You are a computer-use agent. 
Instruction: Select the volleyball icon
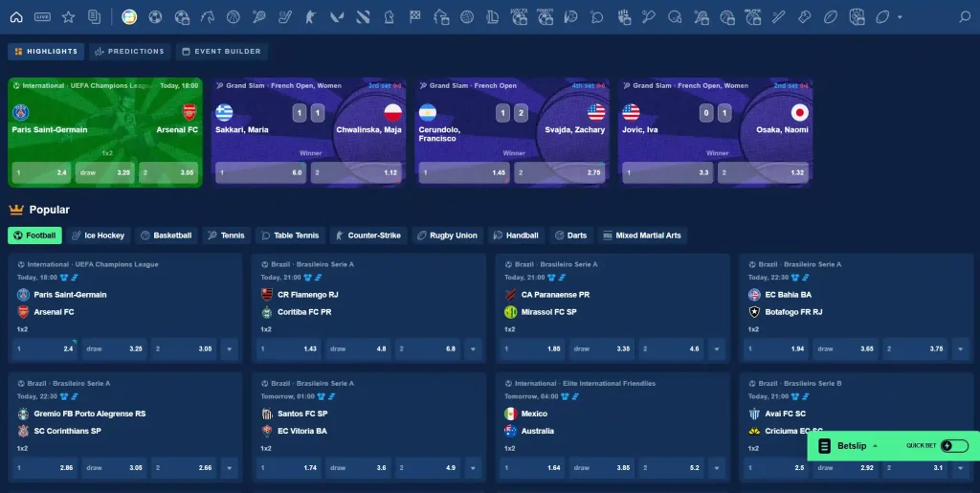pos(467,17)
